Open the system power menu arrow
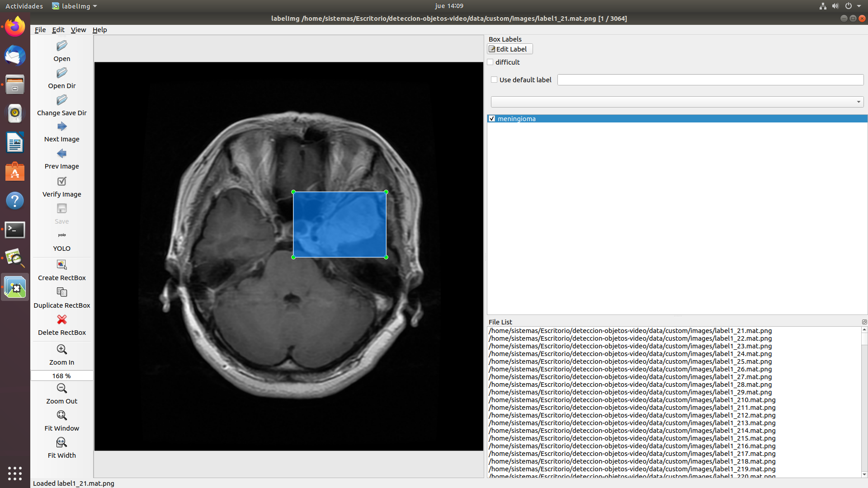Viewport: 868px width, 488px height. pos(859,6)
